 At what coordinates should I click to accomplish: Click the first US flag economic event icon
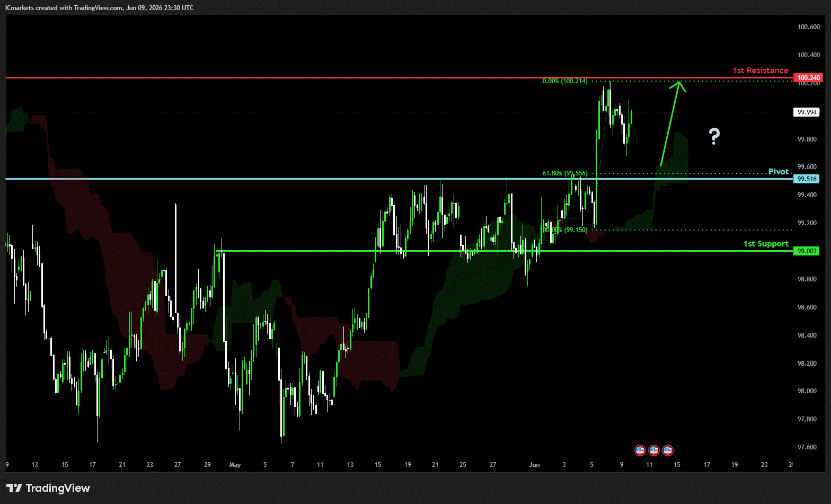pos(640,450)
